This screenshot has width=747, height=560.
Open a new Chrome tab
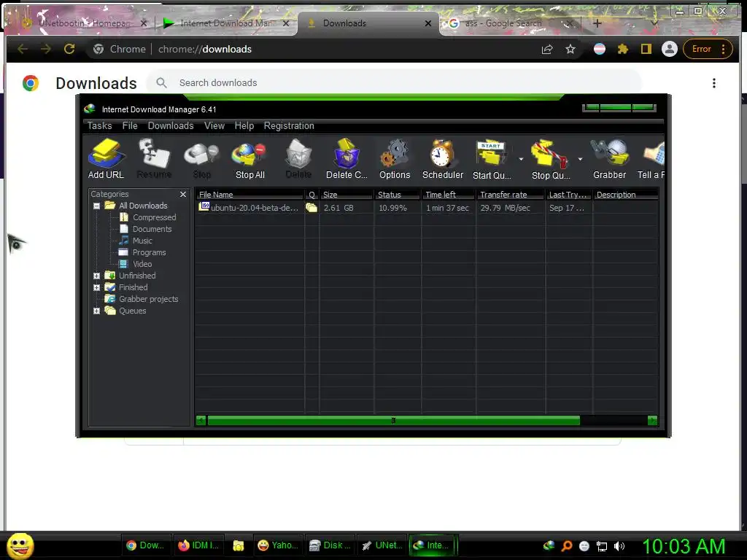point(597,23)
